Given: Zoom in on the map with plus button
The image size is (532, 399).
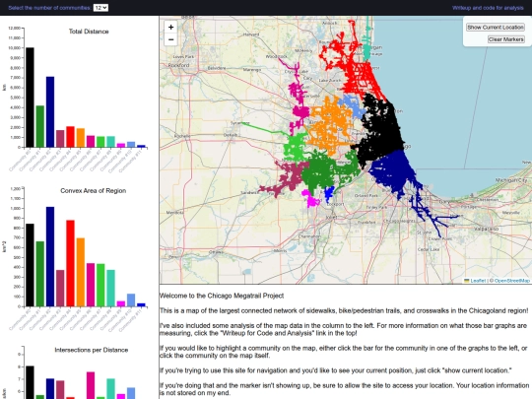Looking at the screenshot, I should (170, 28).
